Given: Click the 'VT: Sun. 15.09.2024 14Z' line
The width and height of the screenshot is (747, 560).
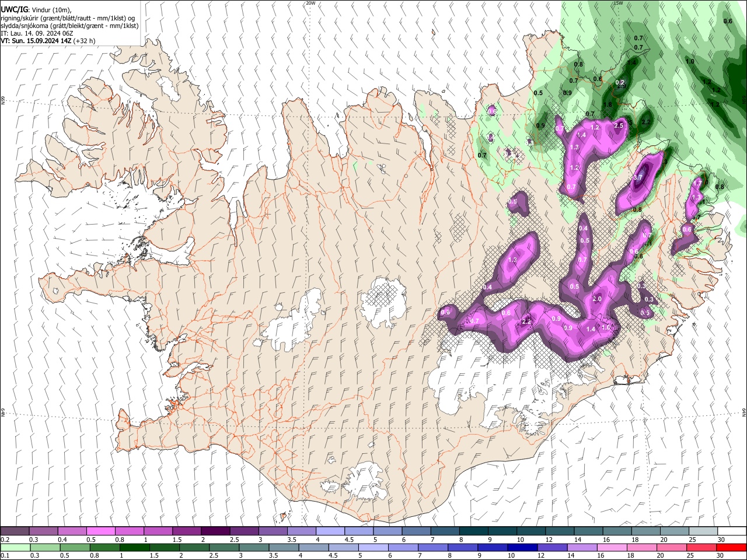Looking at the screenshot, I should pyautogui.click(x=36, y=41).
